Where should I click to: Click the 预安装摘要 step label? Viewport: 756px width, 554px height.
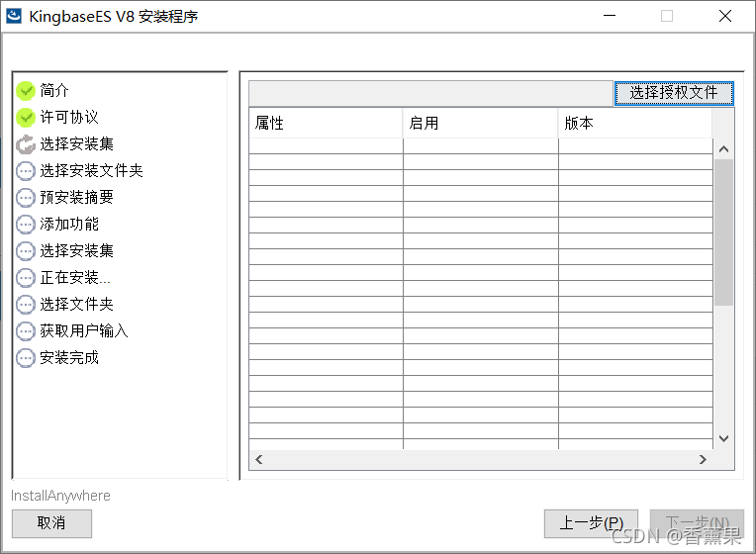(x=76, y=197)
